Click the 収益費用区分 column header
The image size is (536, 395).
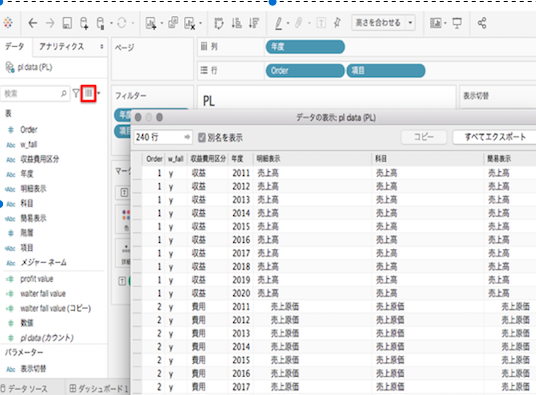208,159
